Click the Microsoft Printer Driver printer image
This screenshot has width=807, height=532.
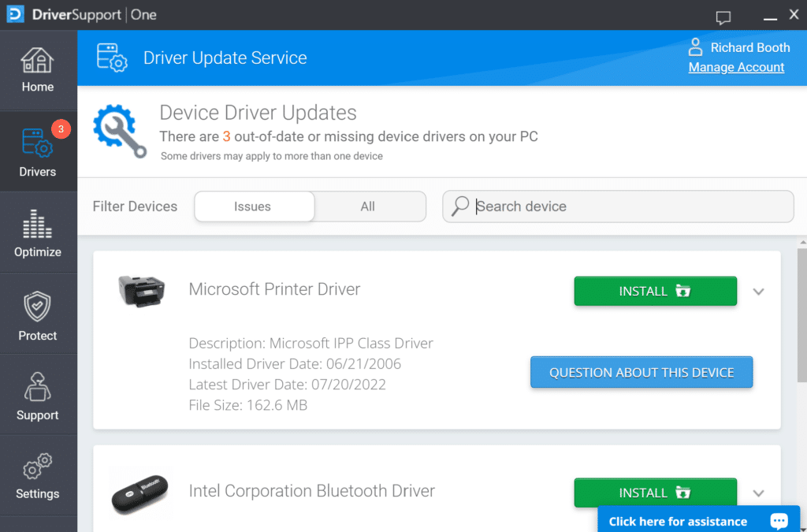coord(141,291)
